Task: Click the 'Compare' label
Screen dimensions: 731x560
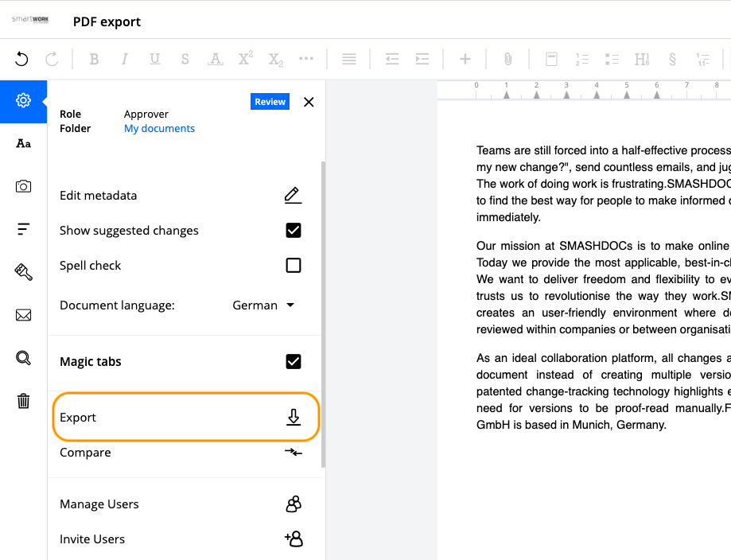Action: 85,453
